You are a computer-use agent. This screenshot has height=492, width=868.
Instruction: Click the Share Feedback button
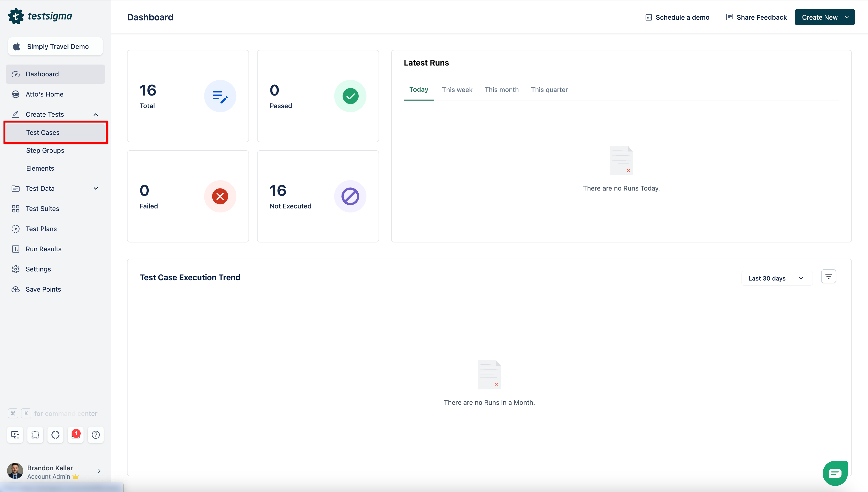[756, 17]
